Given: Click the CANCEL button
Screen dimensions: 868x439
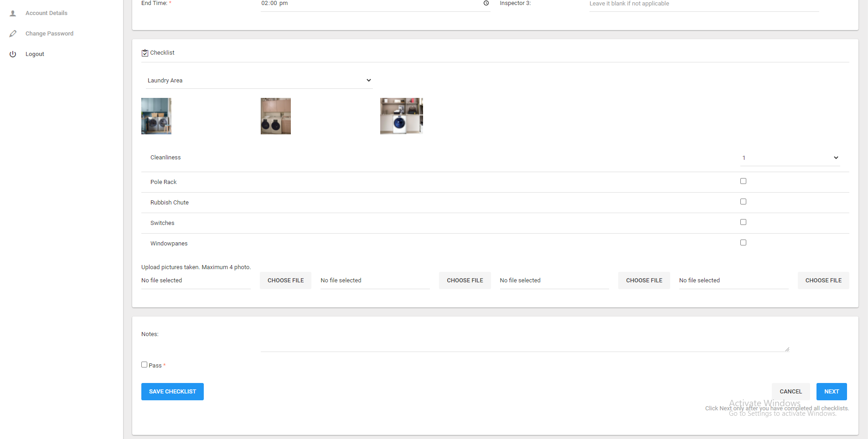Looking at the screenshot, I should coord(790,392).
